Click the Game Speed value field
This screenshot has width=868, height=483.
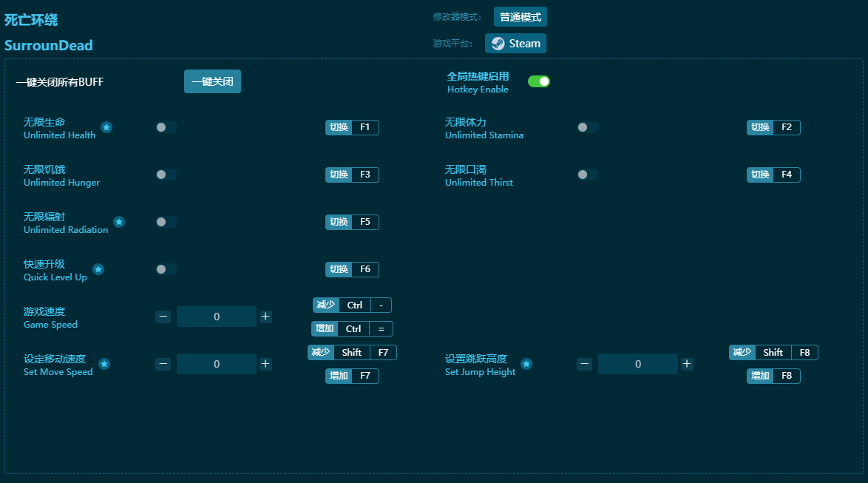point(217,317)
